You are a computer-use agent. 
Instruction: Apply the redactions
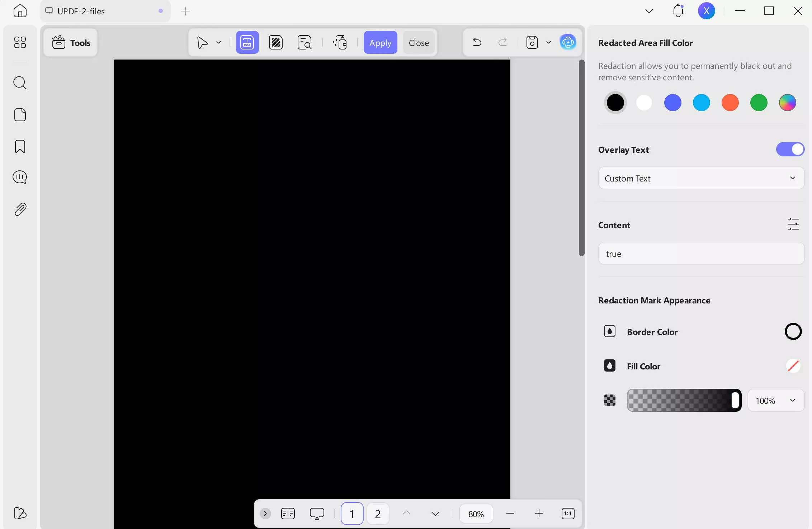[380, 43]
